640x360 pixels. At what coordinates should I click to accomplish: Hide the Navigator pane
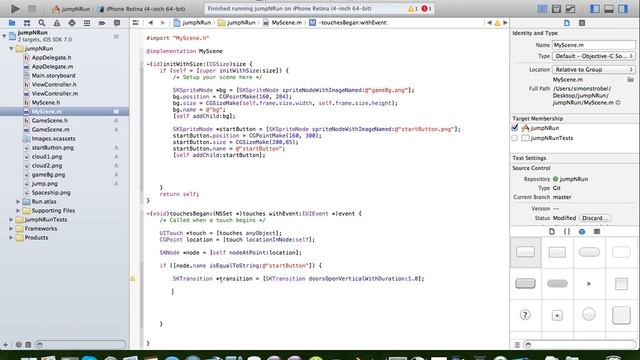(x=595, y=9)
